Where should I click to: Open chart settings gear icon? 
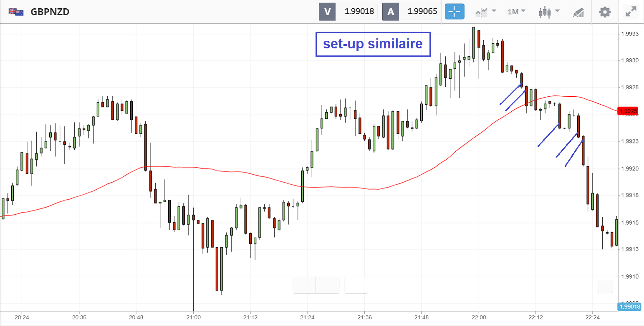604,12
